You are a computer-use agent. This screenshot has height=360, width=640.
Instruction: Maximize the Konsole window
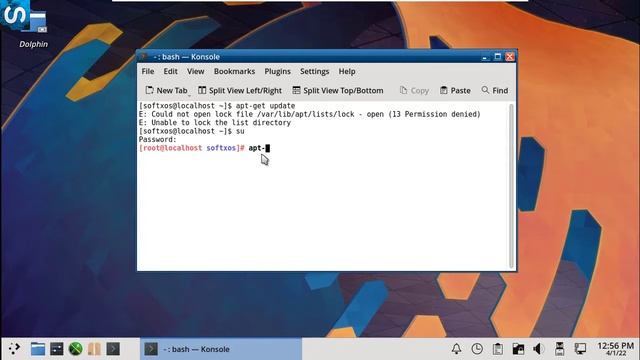point(498,57)
